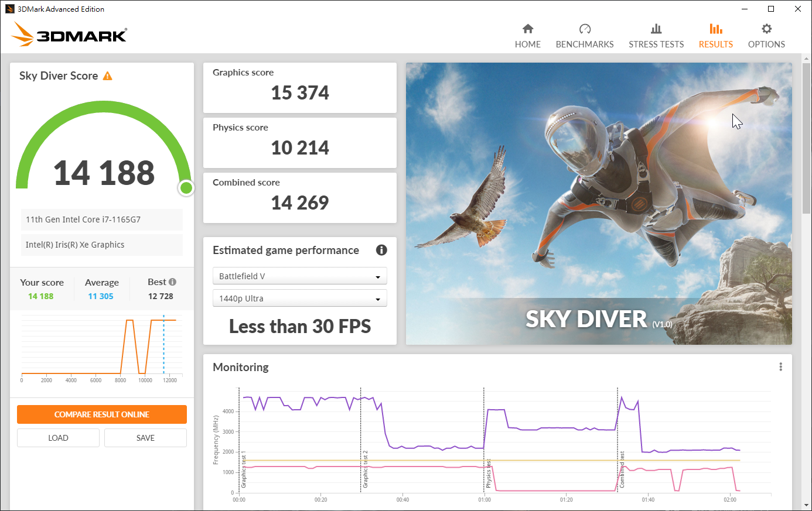
Task: Go to the BENCHMARKS tab
Action: (x=585, y=44)
